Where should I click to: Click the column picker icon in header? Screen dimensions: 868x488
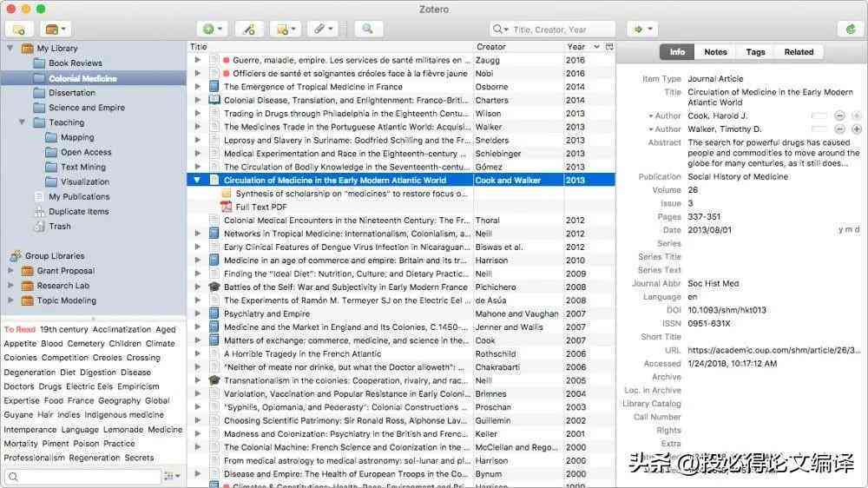tap(609, 47)
